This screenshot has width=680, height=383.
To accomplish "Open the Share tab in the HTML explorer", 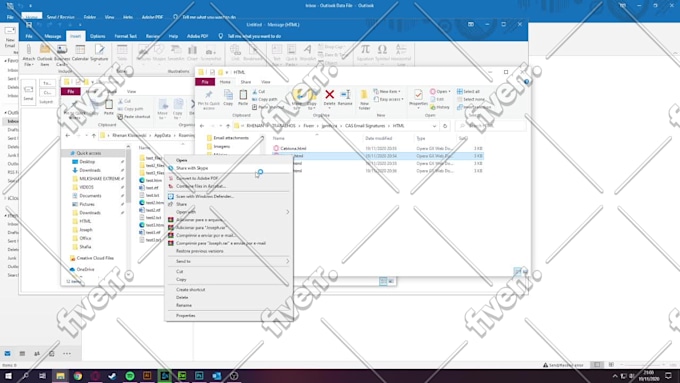I will pyautogui.click(x=245, y=82).
